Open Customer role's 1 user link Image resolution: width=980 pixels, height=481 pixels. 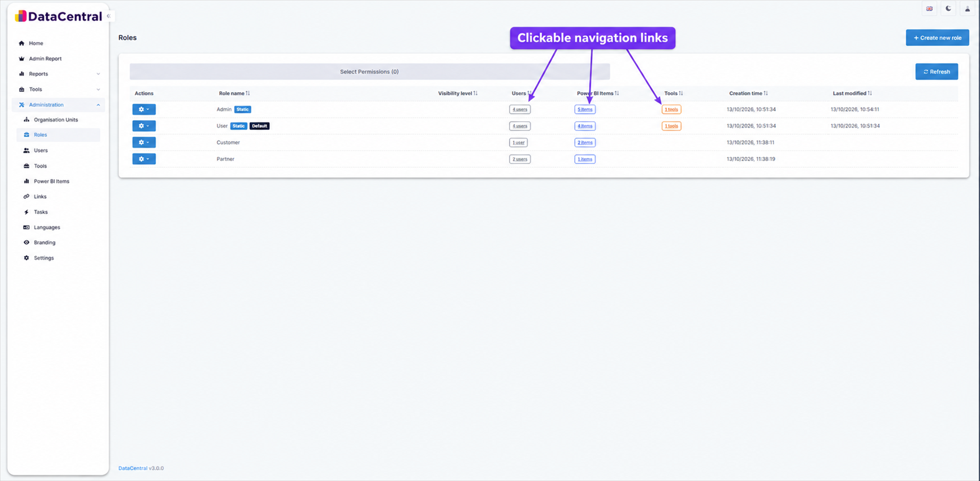[x=518, y=143]
